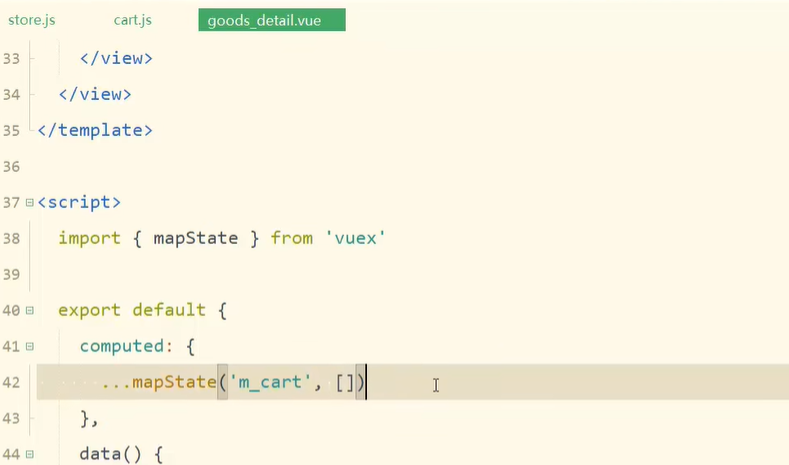Viewport: 789px width, 465px height.
Task: Switch to the store.js tab
Action: point(32,20)
